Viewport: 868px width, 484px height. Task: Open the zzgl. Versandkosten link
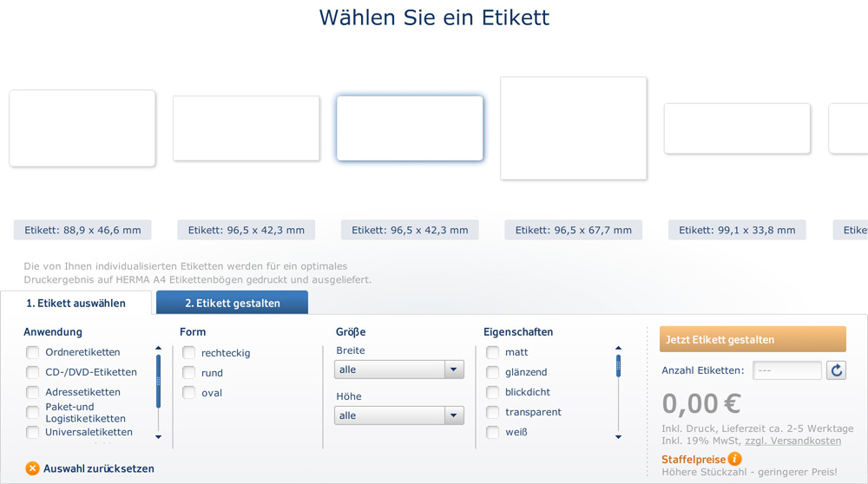tap(792, 441)
